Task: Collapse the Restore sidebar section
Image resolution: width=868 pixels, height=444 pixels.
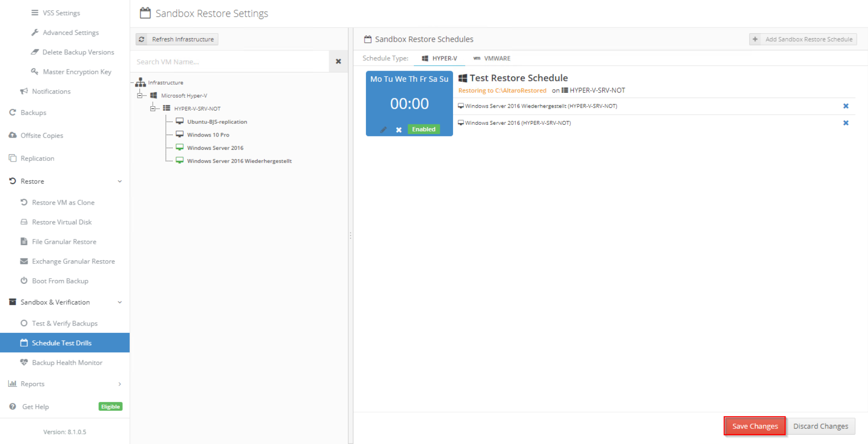Action: point(119,182)
